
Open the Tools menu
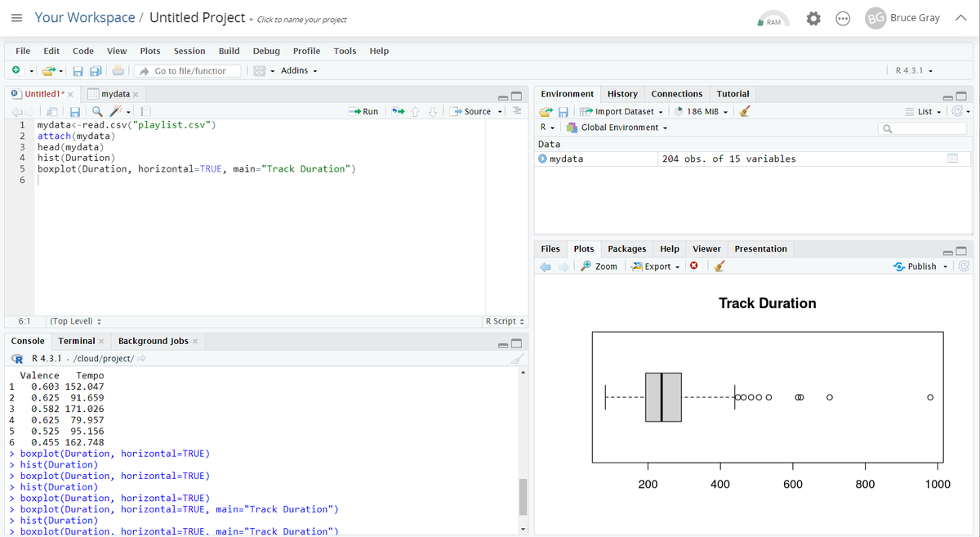(345, 51)
